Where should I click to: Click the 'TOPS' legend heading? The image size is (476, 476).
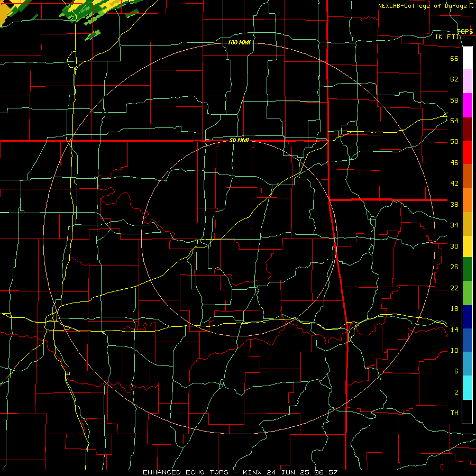coord(465,31)
